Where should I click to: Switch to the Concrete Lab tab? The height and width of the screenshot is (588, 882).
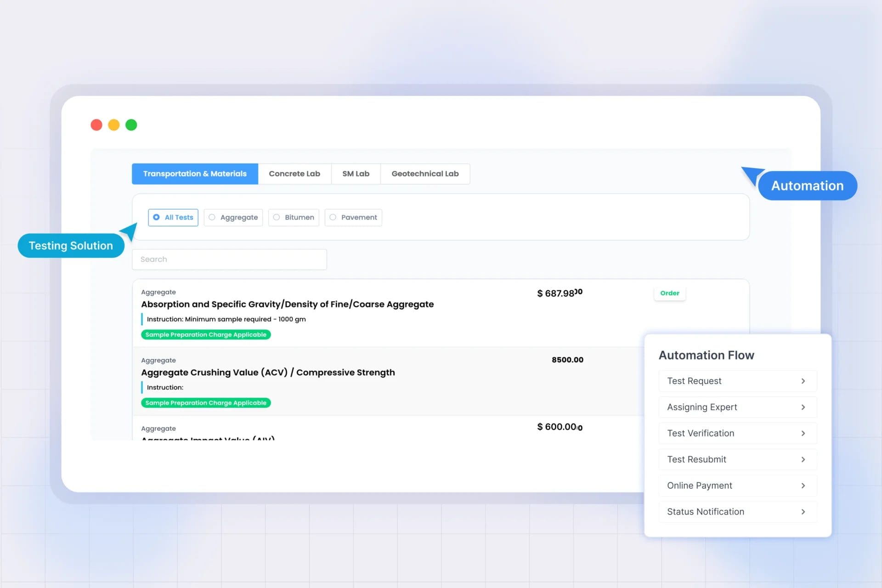pyautogui.click(x=294, y=174)
